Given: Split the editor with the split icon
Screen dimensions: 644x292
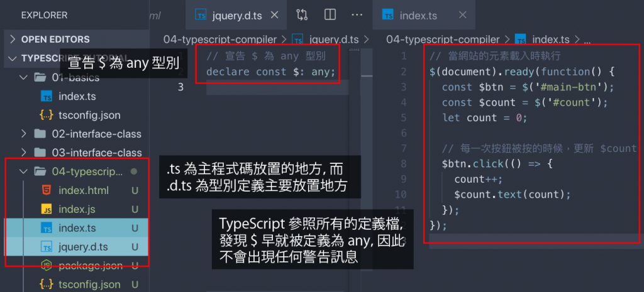Looking at the screenshot, I should point(330,15).
